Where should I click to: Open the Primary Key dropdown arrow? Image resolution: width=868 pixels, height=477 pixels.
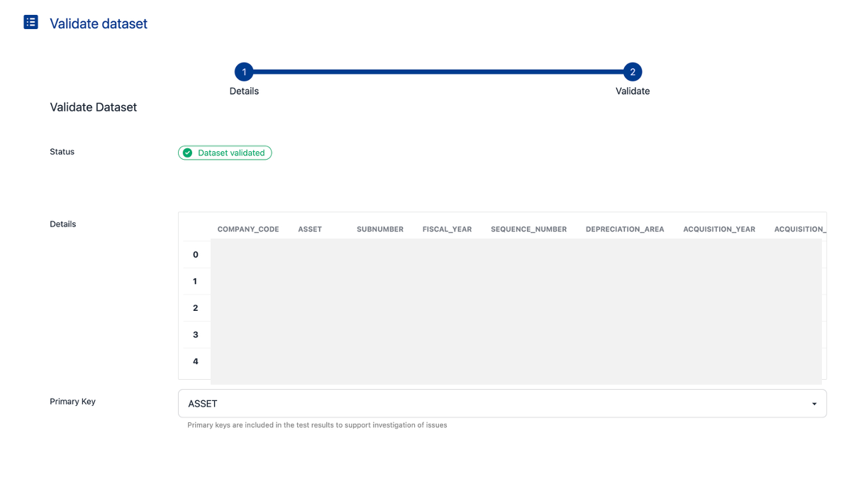pos(814,404)
